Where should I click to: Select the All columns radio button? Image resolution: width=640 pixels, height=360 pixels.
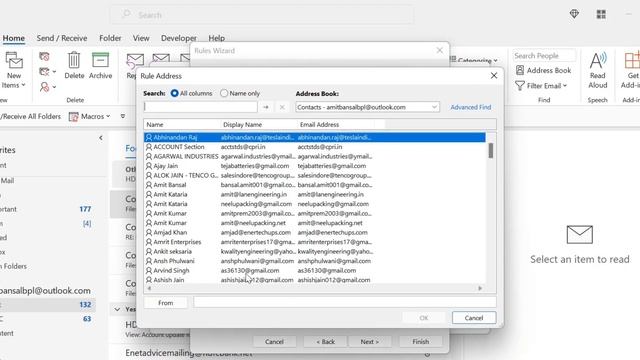click(x=175, y=93)
